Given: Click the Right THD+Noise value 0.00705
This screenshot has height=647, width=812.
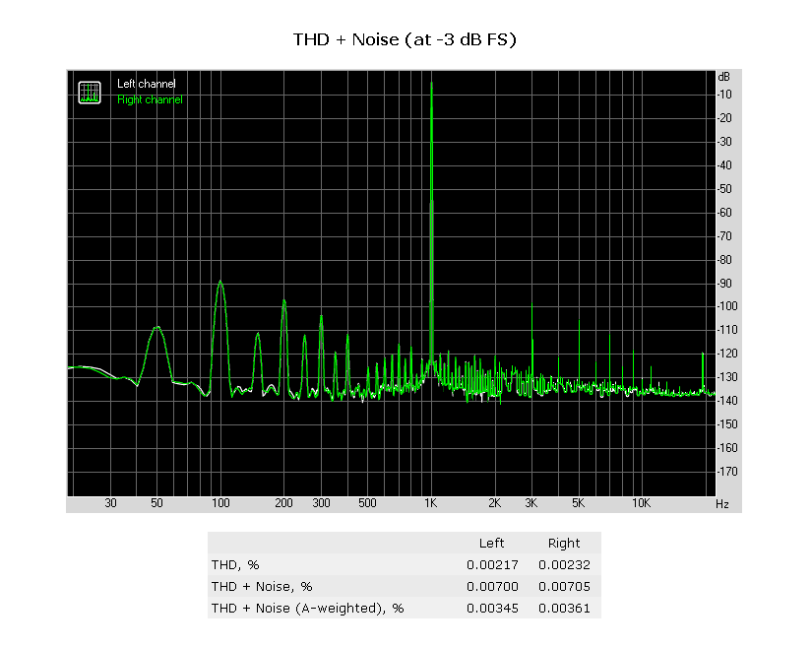Looking at the screenshot, I should point(564,586).
